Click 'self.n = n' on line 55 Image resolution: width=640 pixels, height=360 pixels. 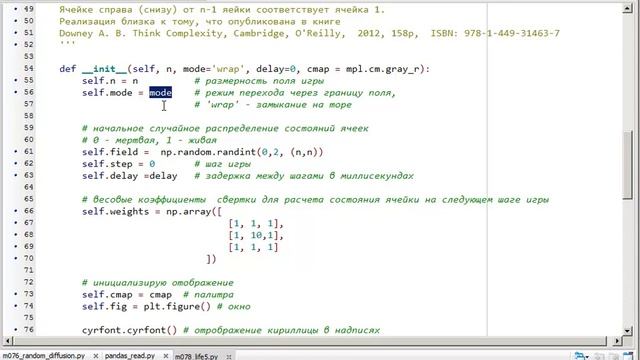point(110,81)
